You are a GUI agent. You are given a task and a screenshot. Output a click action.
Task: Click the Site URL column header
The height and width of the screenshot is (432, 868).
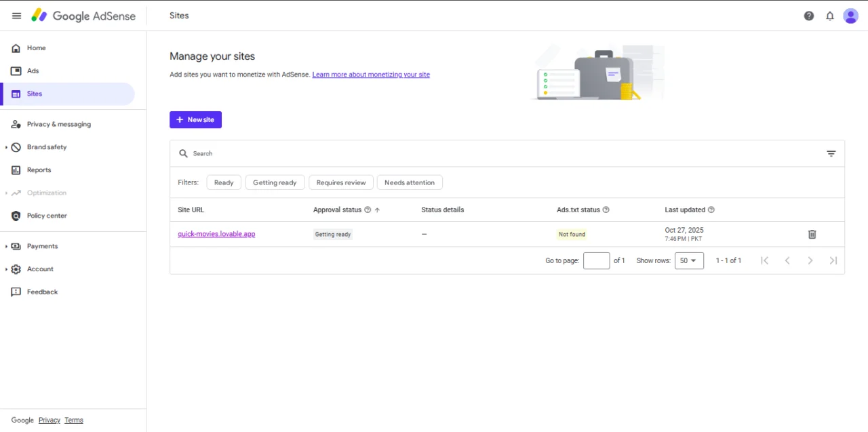pyautogui.click(x=191, y=210)
